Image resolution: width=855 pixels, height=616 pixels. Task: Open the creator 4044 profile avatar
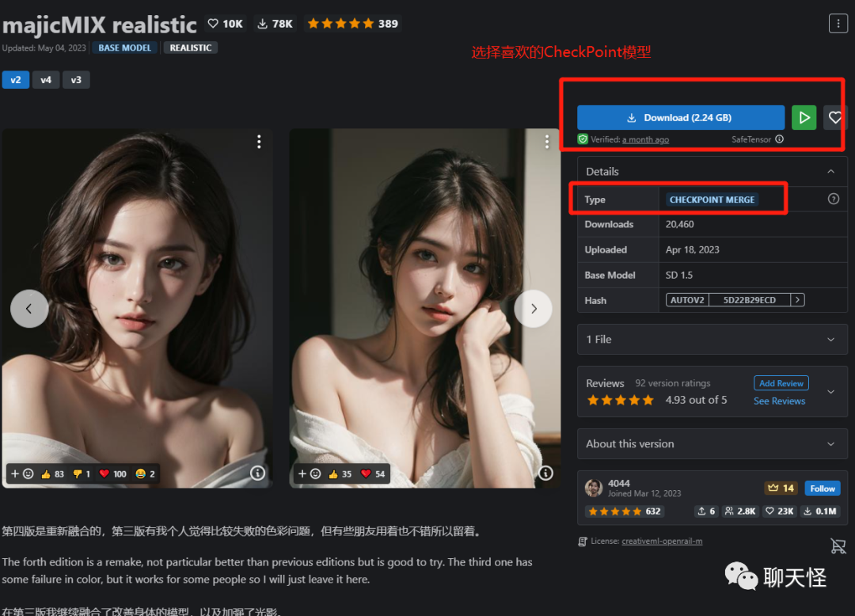(x=593, y=488)
